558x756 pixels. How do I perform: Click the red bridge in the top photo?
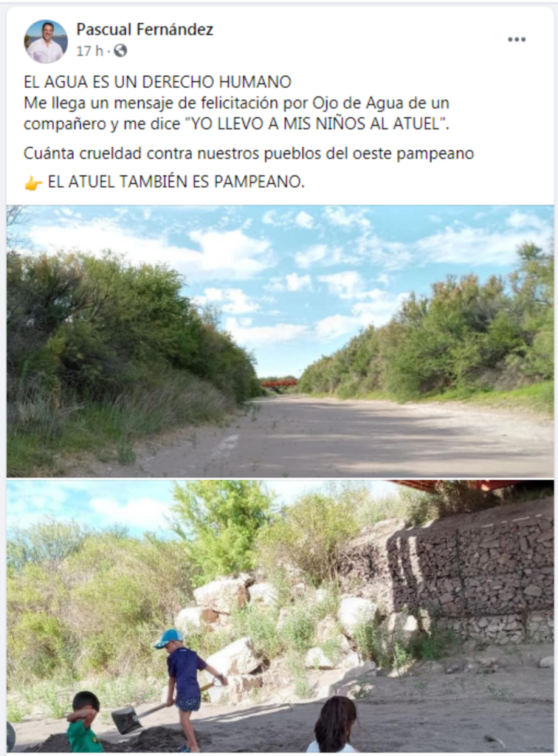tap(278, 384)
